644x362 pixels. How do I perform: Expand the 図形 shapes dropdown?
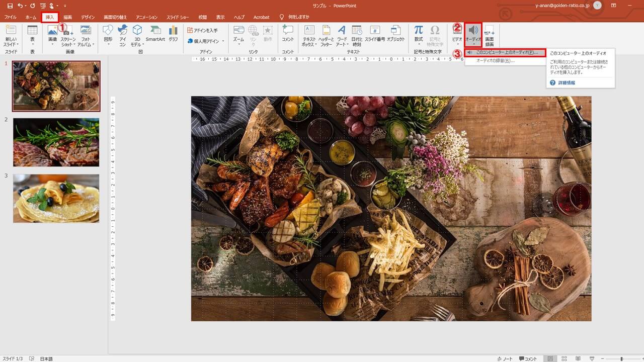[x=108, y=44]
